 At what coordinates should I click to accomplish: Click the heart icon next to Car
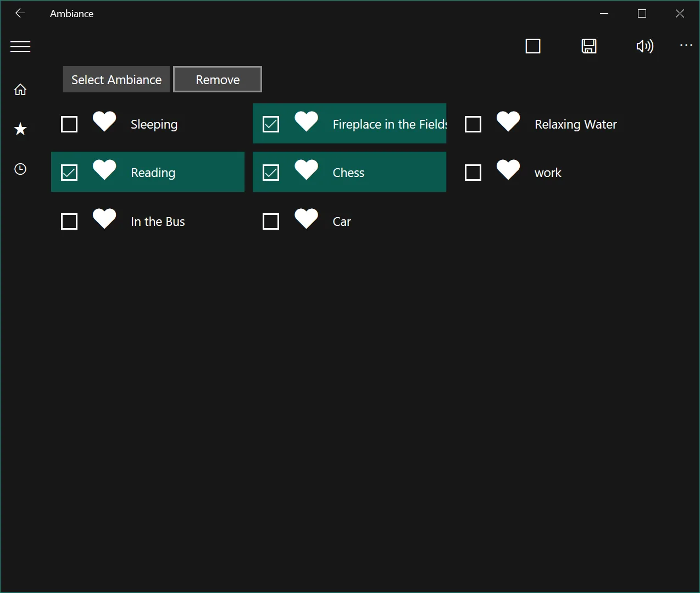point(307,219)
